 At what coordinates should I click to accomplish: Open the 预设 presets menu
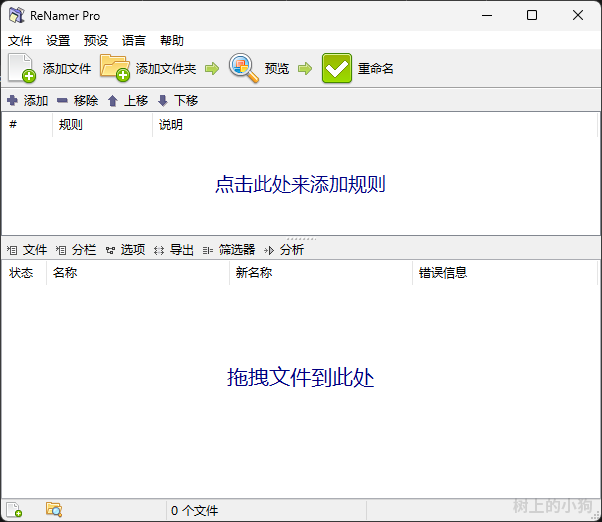(96, 41)
